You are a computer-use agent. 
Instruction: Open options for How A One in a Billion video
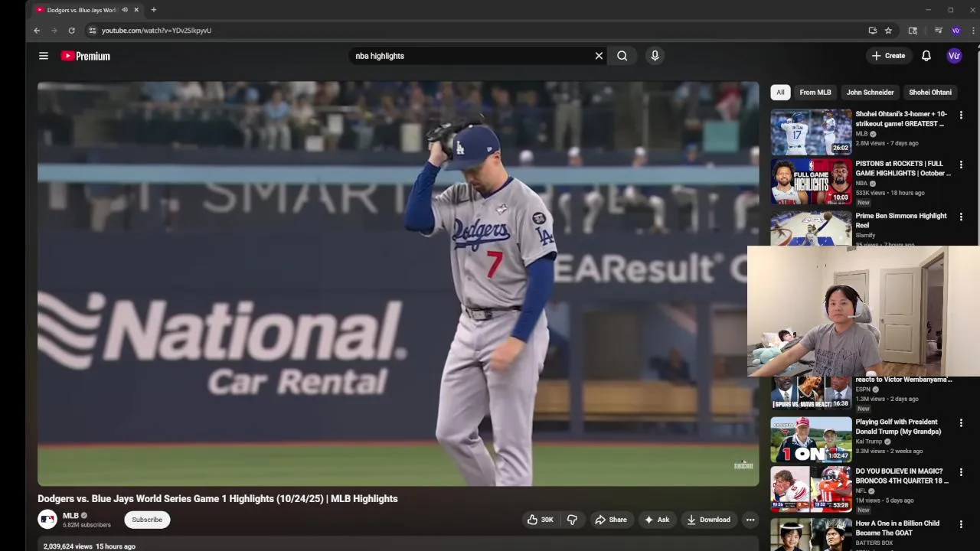pyautogui.click(x=961, y=524)
